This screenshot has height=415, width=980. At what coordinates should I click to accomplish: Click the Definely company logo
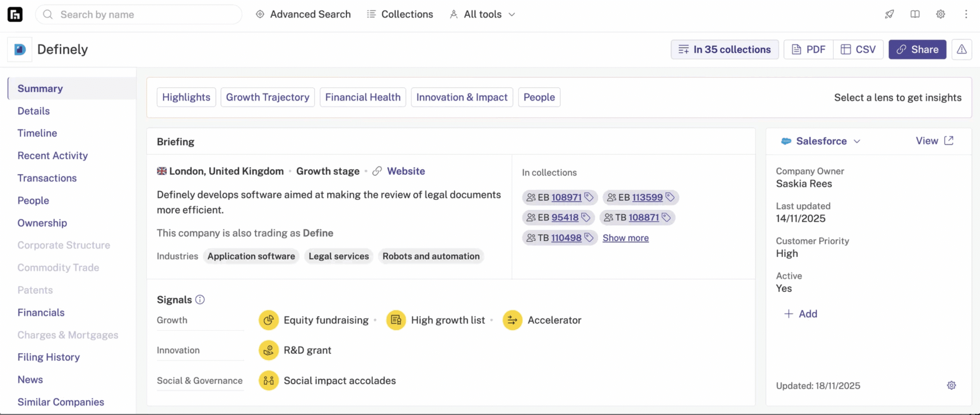click(x=20, y=49)
